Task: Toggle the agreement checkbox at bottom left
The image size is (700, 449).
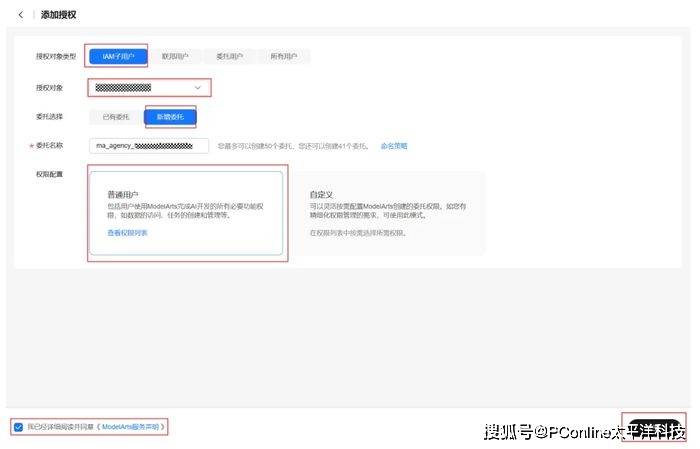Action: click(x=19, y=426)
